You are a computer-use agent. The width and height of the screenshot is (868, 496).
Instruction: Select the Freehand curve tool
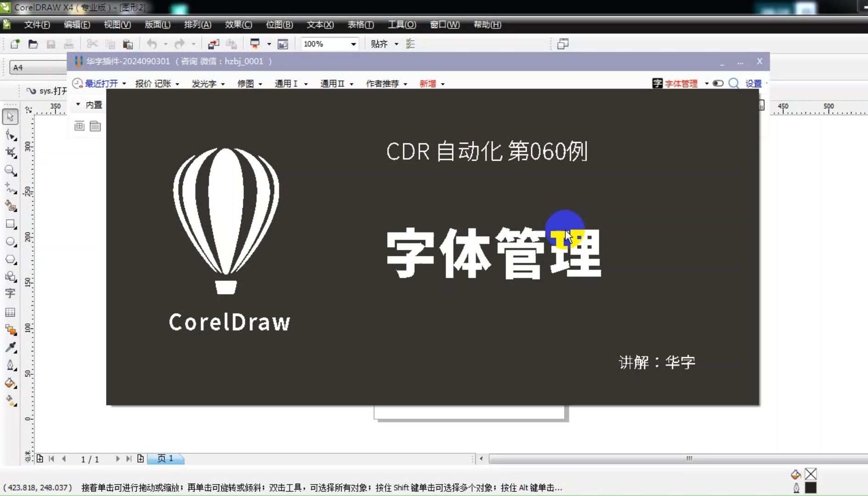tap(11, 188)
